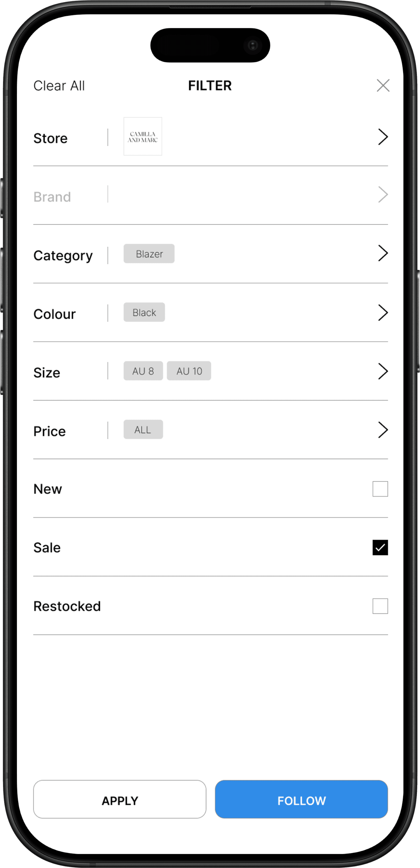Click the Clear All link
This screenshot has width=420, height=868.
pos(59,86)
